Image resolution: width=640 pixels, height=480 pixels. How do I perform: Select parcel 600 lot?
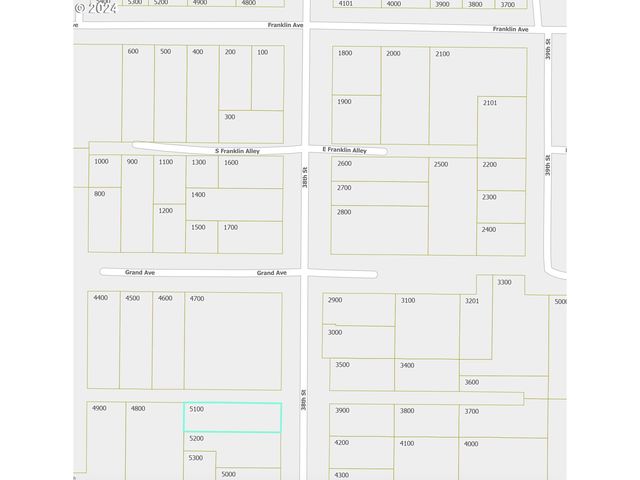tap(137, 92)
